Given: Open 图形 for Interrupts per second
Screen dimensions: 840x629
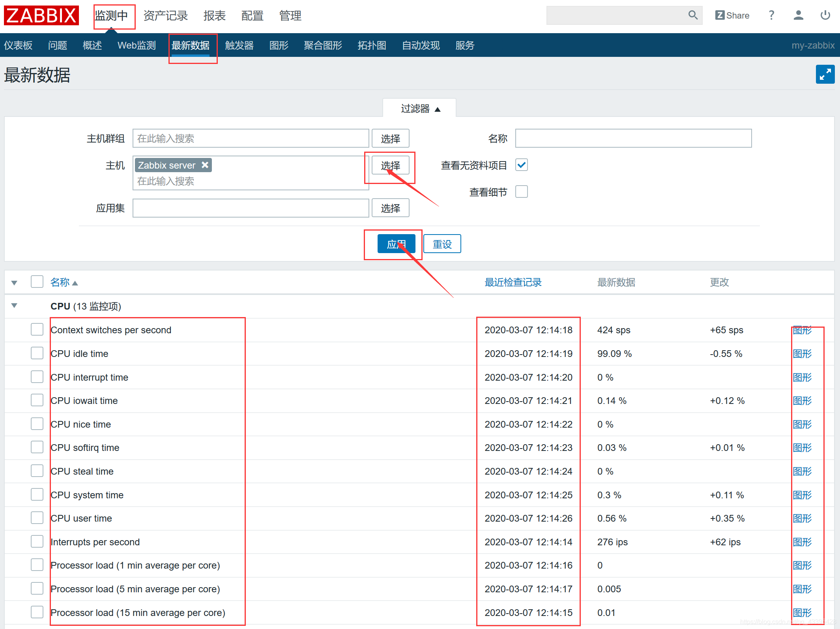Looking at the screenshot, I should 803,542.
